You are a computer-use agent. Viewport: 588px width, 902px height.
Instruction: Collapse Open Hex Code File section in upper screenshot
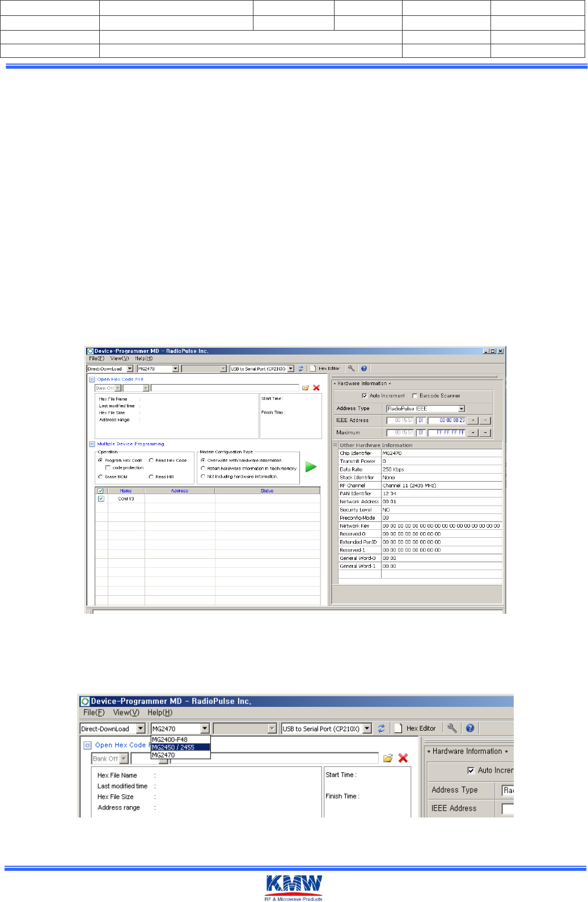pos(92,380)
